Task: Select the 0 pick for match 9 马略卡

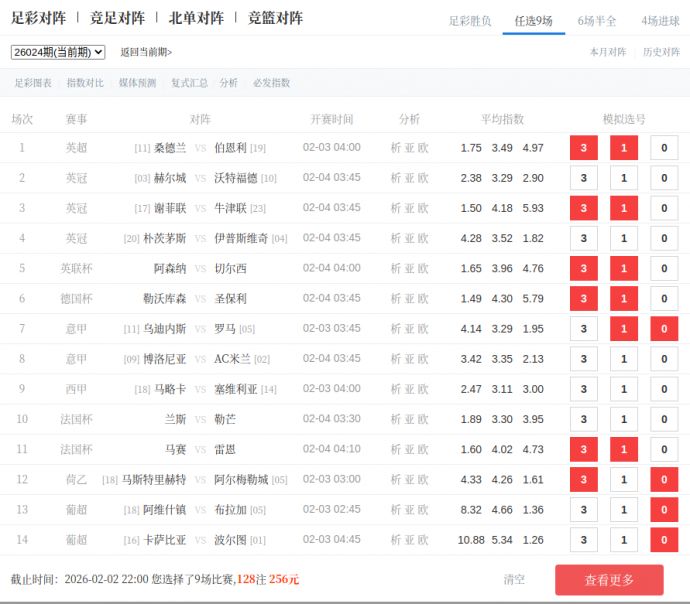Action: (x=664, y=389)
